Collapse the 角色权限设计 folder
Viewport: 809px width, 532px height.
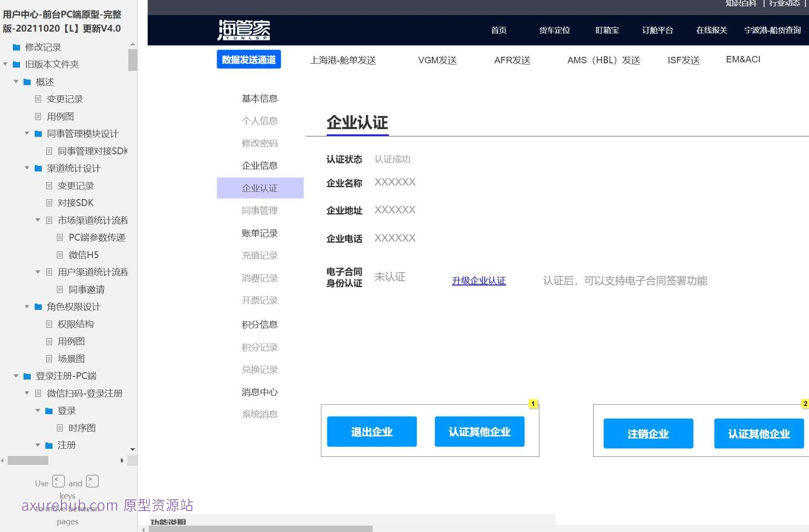[26, 306]
